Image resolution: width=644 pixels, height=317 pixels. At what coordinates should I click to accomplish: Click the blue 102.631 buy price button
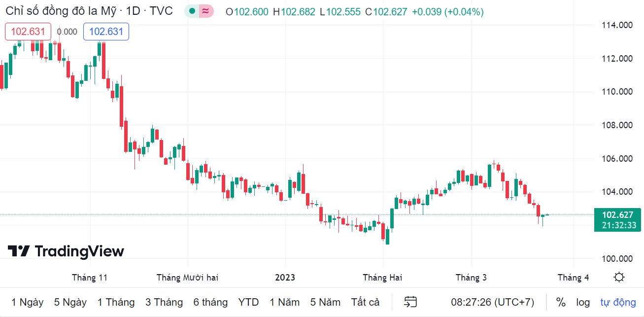coord(106,32)
